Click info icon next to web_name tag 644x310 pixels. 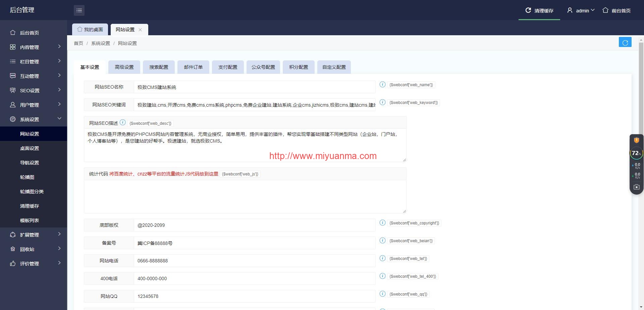tap(382, 85)
